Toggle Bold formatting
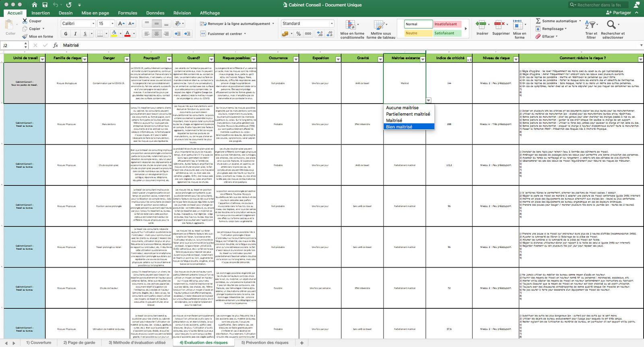 click(66, 34)
